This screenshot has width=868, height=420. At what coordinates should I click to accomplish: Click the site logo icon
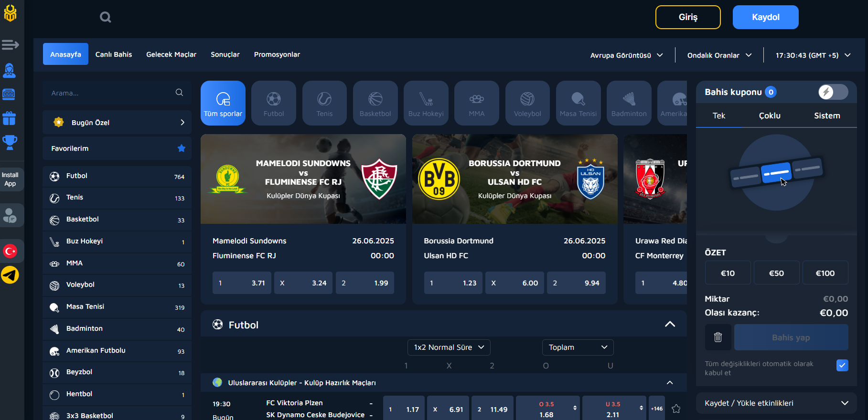point(10,13)
